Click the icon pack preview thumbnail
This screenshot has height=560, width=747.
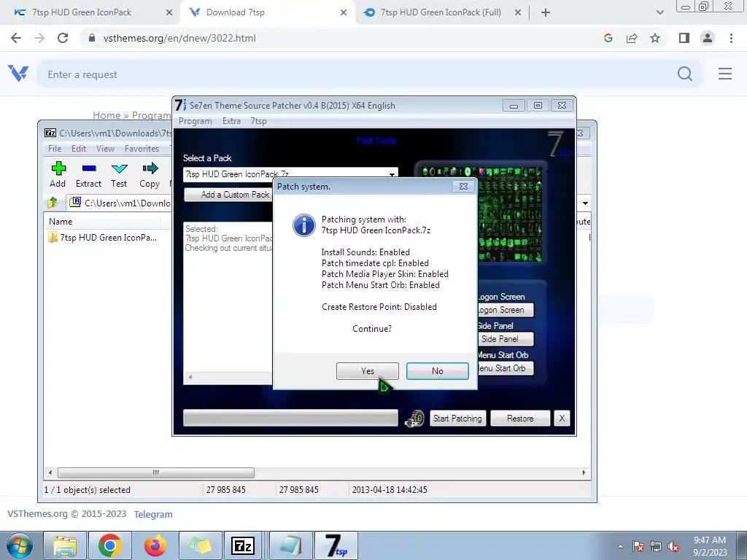[x=510, y=214]
